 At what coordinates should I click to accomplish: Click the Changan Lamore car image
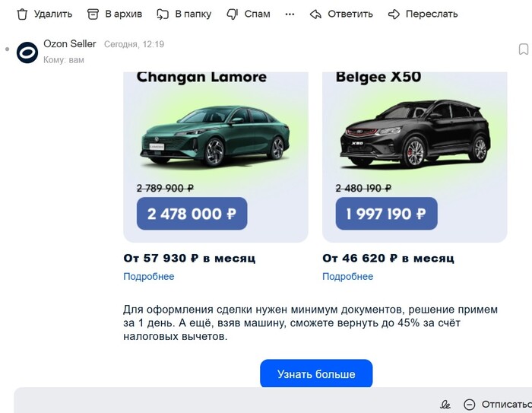[x=215, y=137]
